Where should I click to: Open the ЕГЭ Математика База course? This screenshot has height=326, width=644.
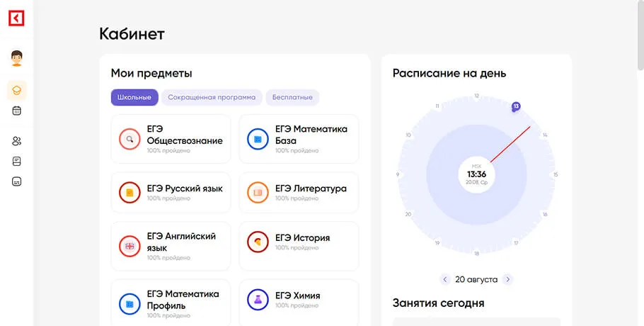click(299, 139)
